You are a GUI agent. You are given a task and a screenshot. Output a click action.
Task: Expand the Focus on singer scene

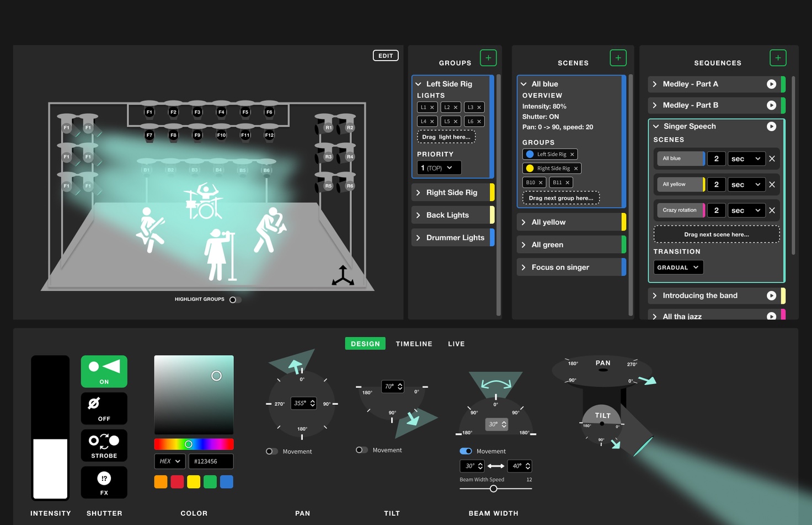point(523,267)
